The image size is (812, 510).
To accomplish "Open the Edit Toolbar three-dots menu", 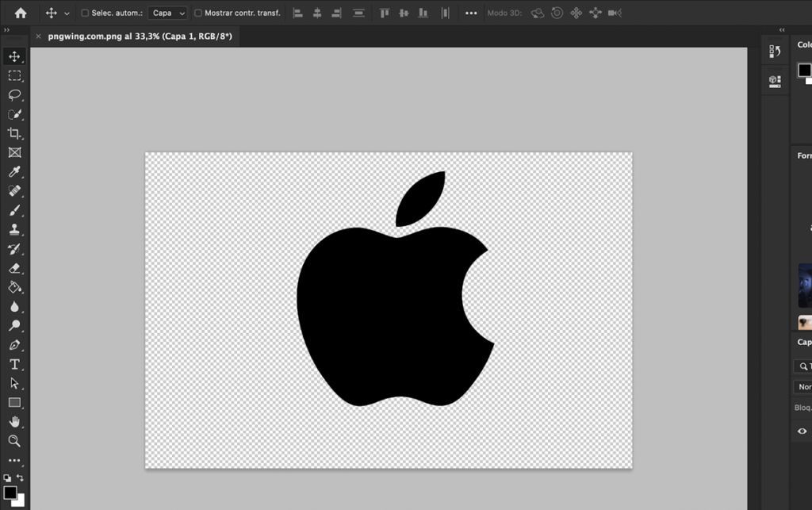I will click(x=14, y=460).
